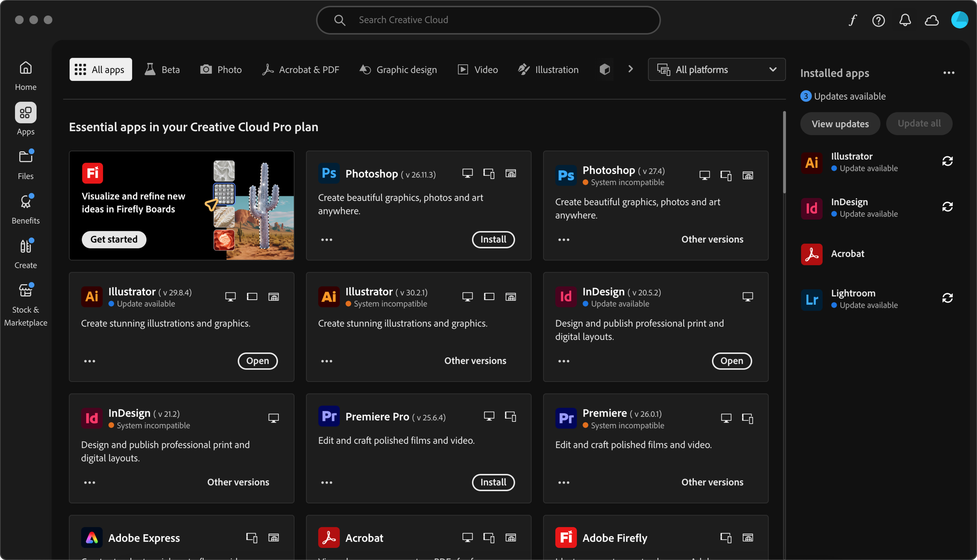Switch to the Graphic design tab
This screenshot has width=977, height=560.
tap(398, 70)
